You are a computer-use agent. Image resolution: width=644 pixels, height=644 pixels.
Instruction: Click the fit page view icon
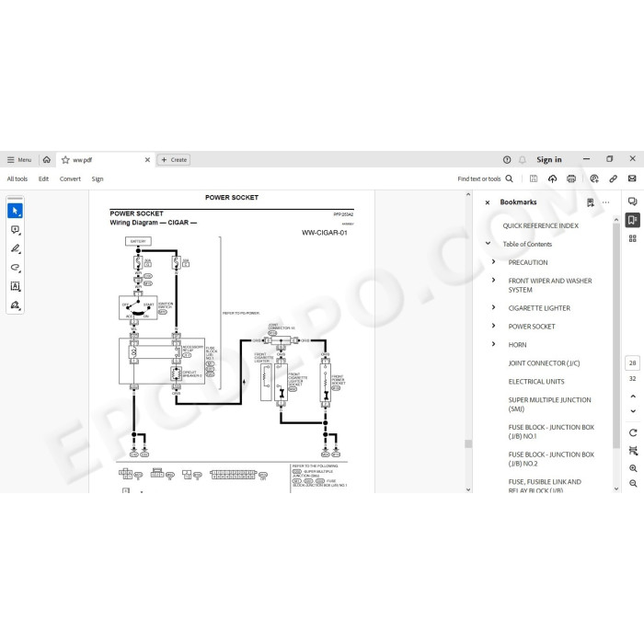[x=633, y=451]
